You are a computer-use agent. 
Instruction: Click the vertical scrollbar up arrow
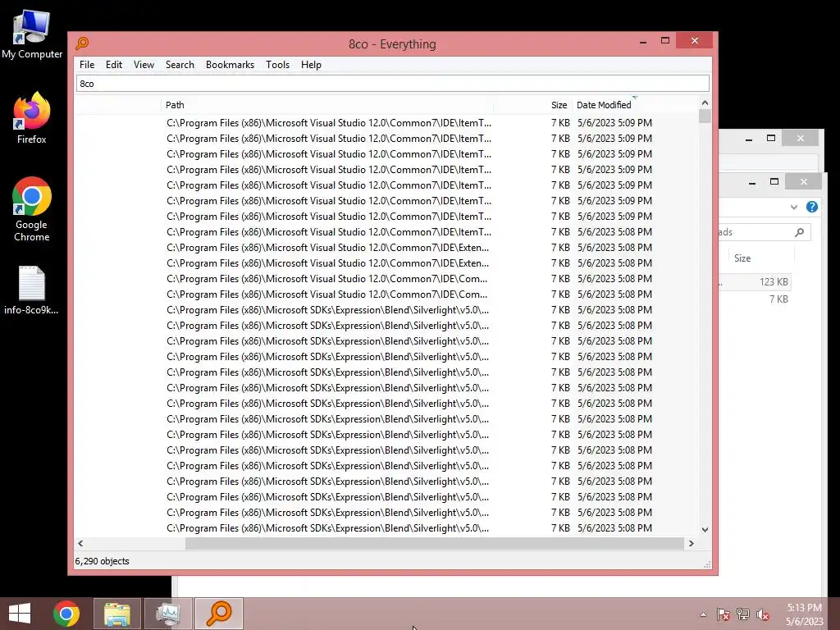(x=705, y=103)
